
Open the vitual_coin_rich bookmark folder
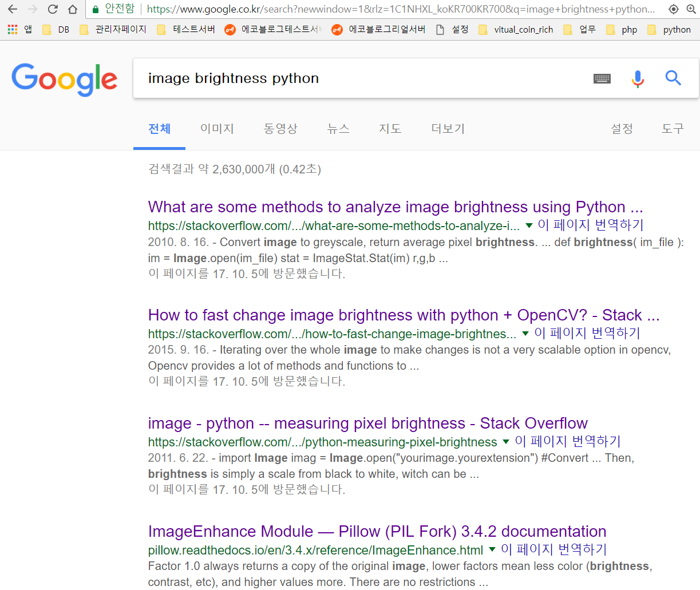pyautogui.click(x=516, y=29)
